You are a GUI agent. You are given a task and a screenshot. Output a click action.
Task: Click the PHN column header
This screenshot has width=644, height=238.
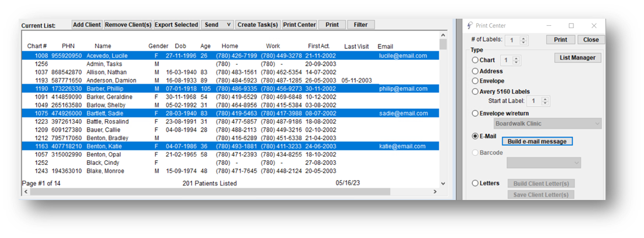68,46
